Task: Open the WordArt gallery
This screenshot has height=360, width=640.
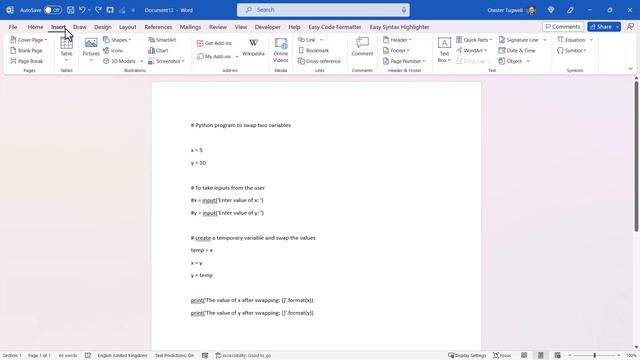Action: coord(471,51)
